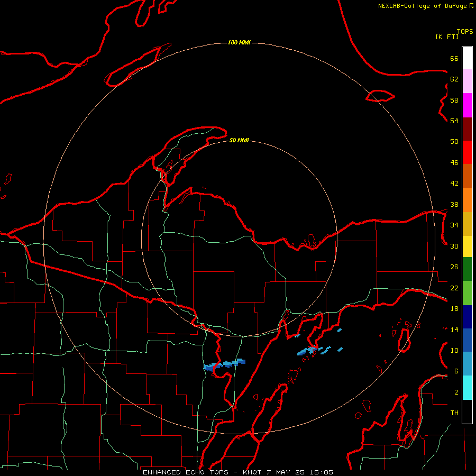Click the 50 NMI range ring label
The width and height of the screenshot is (476, 476).
click(x=239, y=140)
